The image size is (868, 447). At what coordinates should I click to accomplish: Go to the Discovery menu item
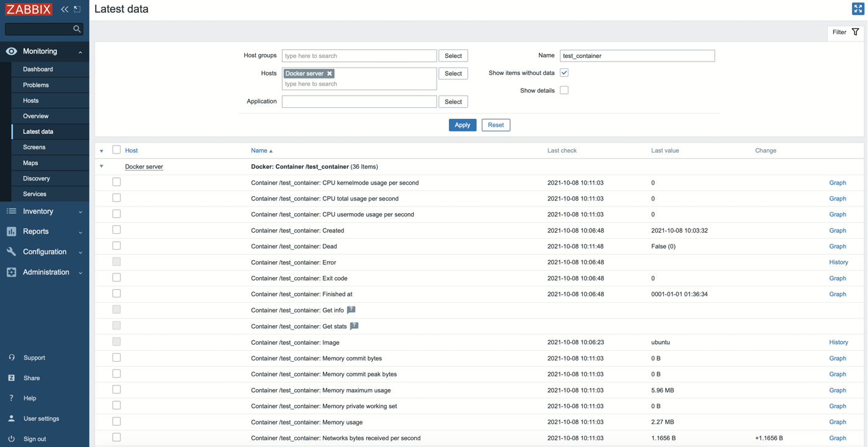37,178
